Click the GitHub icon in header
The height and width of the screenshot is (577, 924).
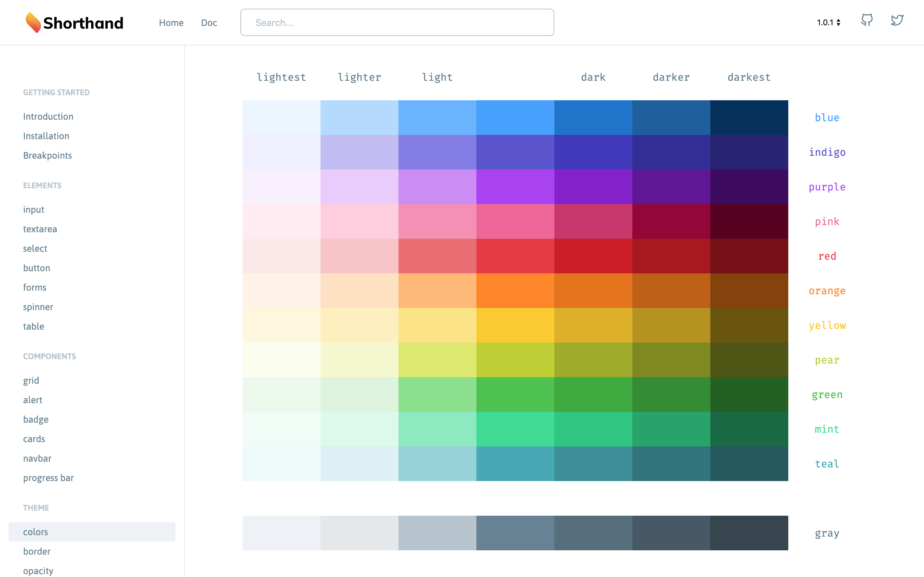click(x=866, y=20)
